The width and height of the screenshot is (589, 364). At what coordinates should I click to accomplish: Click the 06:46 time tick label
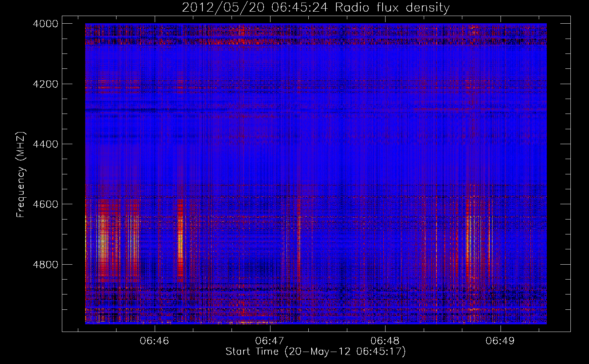[155, 341]
